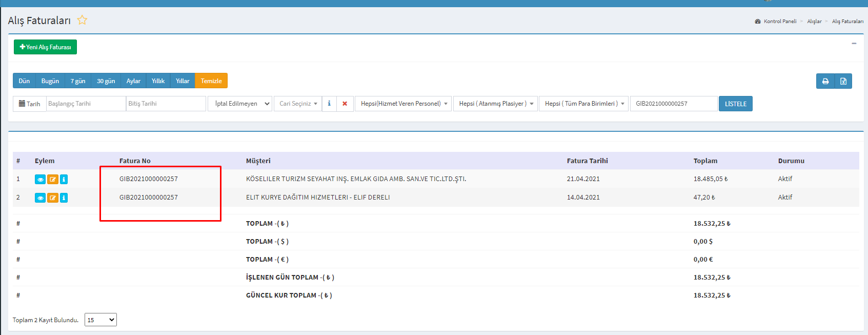The image size is (868, 335).
Task: Click the print icon button
Action: point(825,81)
